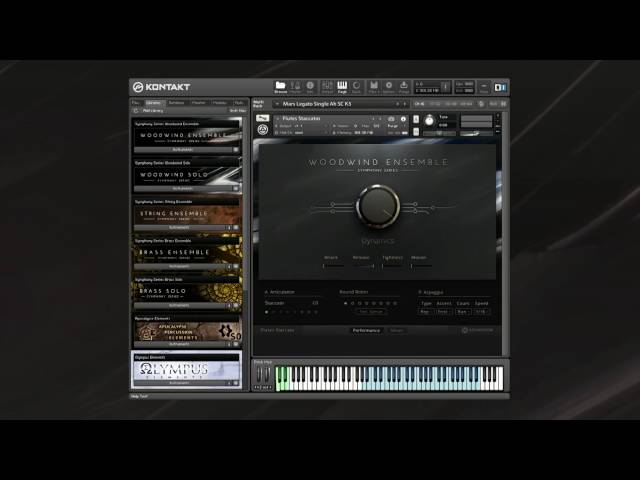This screenshot has height=480, width=640.
Task: Switch to the Mixer page tab
Action: [x=396, y=330]
